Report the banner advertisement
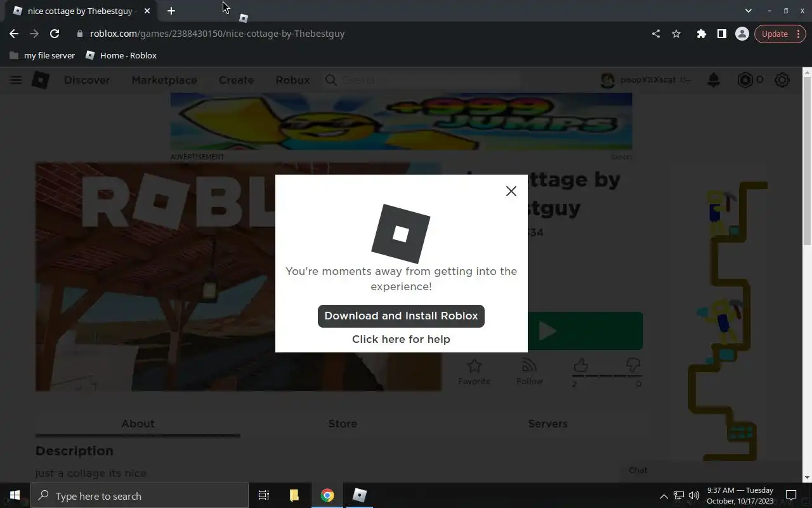812x508 pixels. tap(621, 157)
